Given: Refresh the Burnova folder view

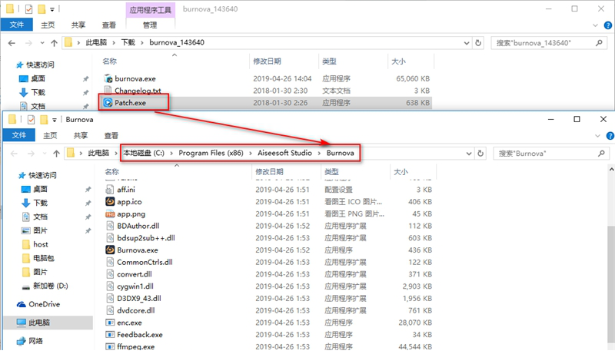Looking at the screenshot, I should point(480,153).
